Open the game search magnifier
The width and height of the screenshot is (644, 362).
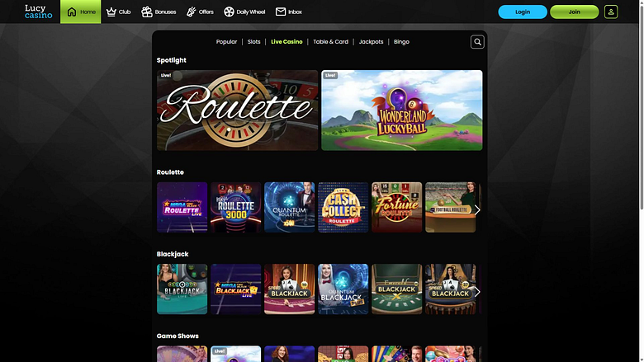[477, 42]
